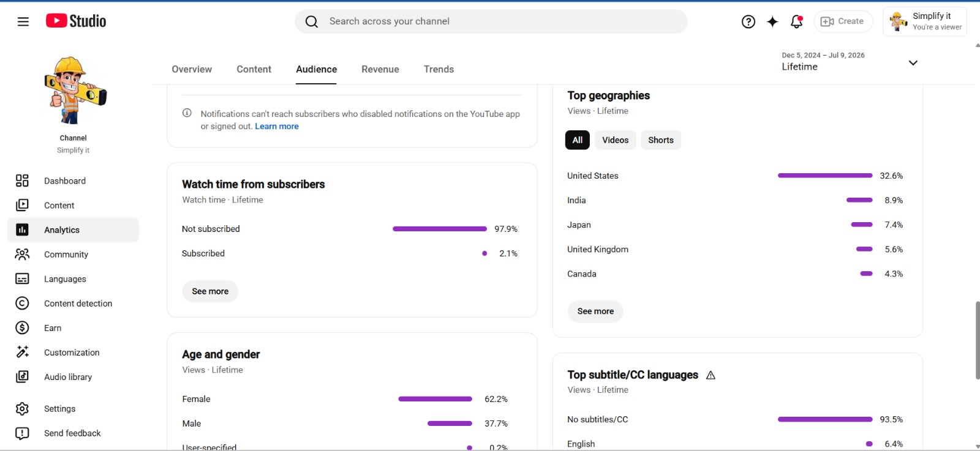Viewport: 980px width, 451px height.
Task: Click the Community people icon
Action: point(22,254)
